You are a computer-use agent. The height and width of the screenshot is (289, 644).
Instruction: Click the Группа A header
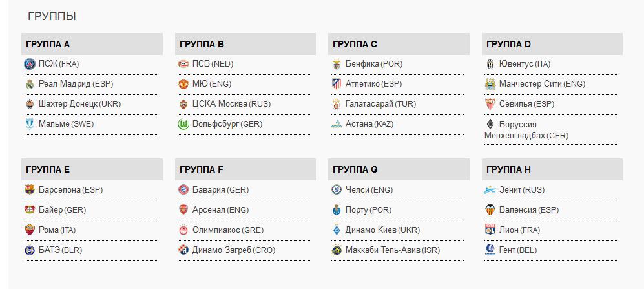pyautogui.click(x=48, y=45)
